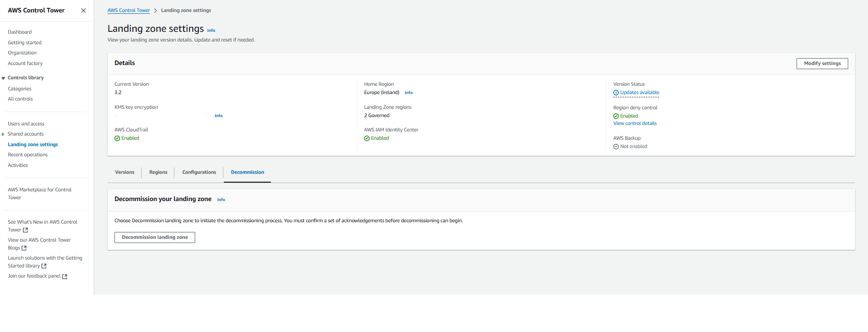Open external link icon for Control Tower Blogs

point(24,248)
